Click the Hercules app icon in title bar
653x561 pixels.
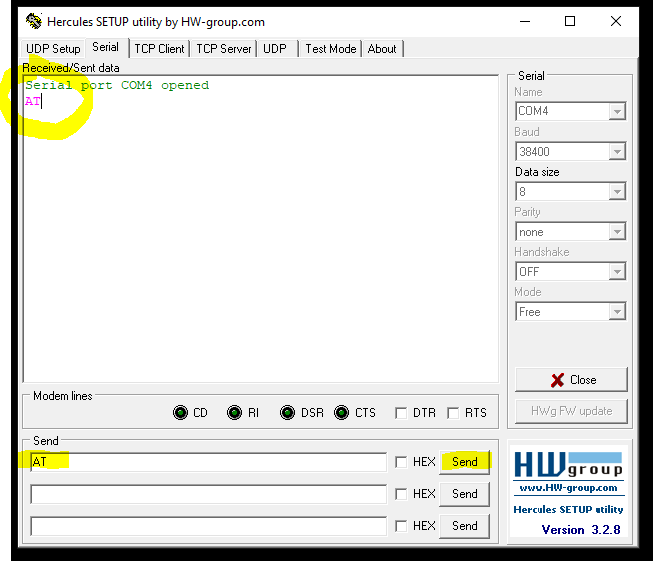(x=34, y=21)
